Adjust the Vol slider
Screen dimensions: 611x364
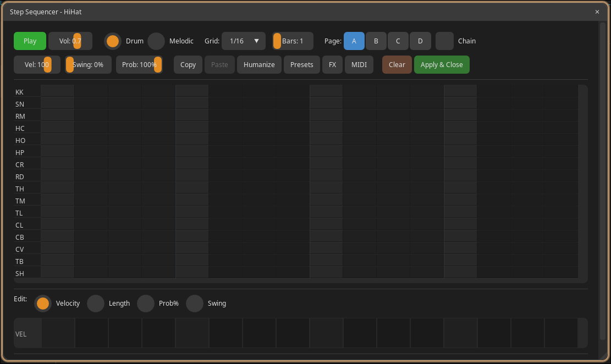tap(77, 41)
